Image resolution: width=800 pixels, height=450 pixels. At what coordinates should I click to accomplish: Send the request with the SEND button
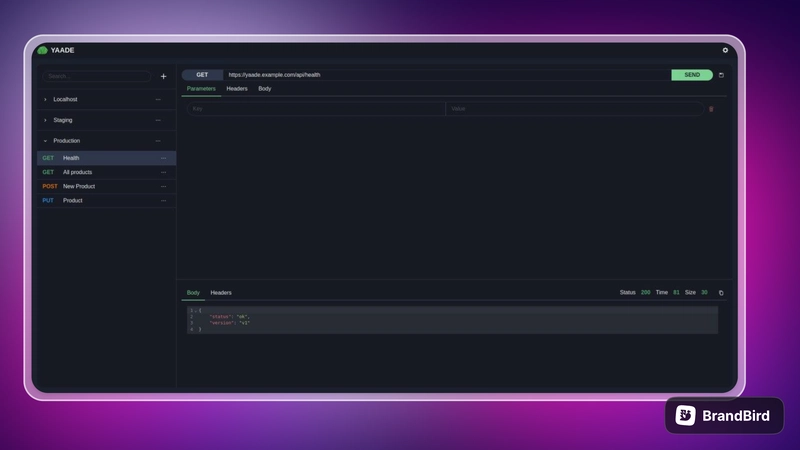[x=692, y=75]
